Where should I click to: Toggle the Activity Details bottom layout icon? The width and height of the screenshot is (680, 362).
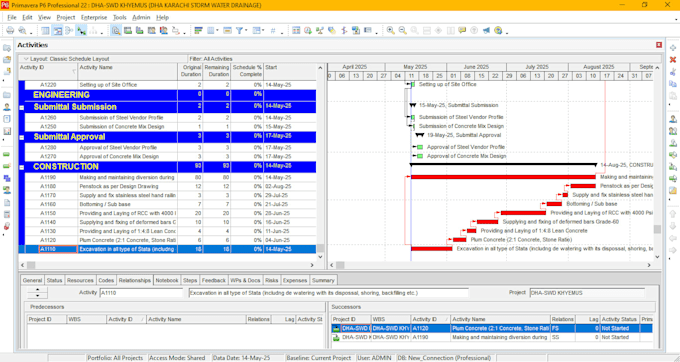click(116, 30)
